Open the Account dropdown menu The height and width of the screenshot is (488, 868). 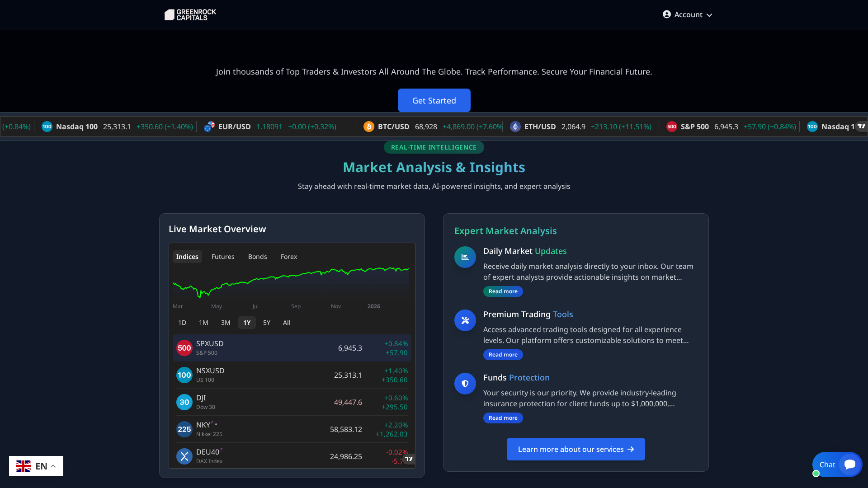coord(687,14)
